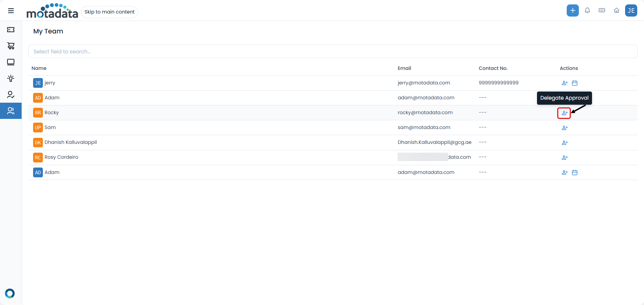Click the Select field to search box
The height and width of the screenshot is (305, 644).
332,51
